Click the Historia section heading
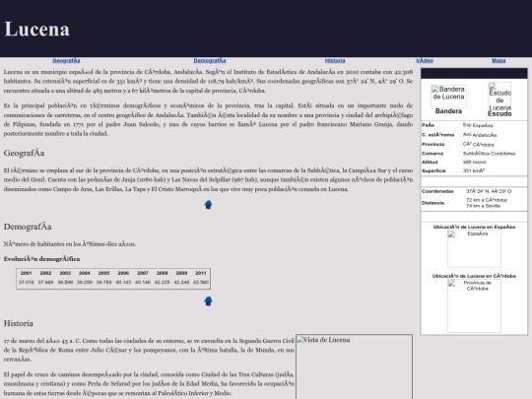The height and width of the screenshot is (399, 532). coord(19,323)
